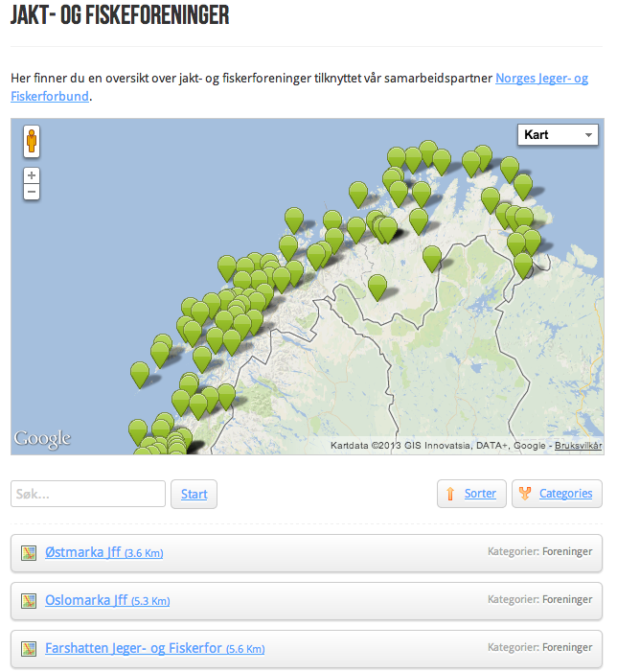Click the map icon beside Oslomarka Jff
The width and height of the screenshot is (617, 672).
click(x=29, y=601)
